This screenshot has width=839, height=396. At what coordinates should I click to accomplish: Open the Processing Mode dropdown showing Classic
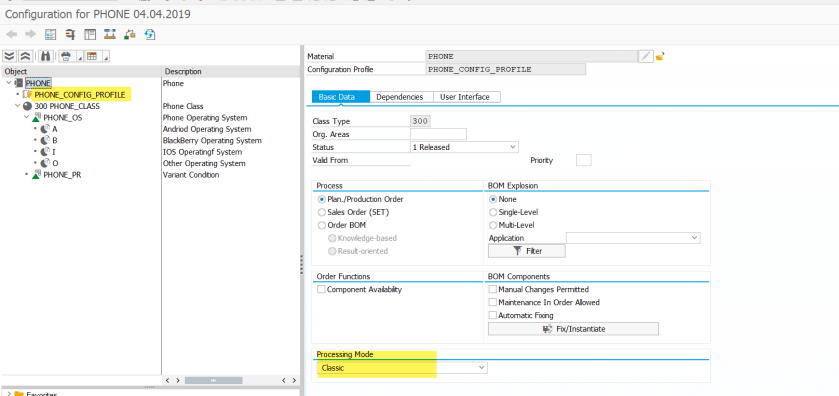coord(402,368)
